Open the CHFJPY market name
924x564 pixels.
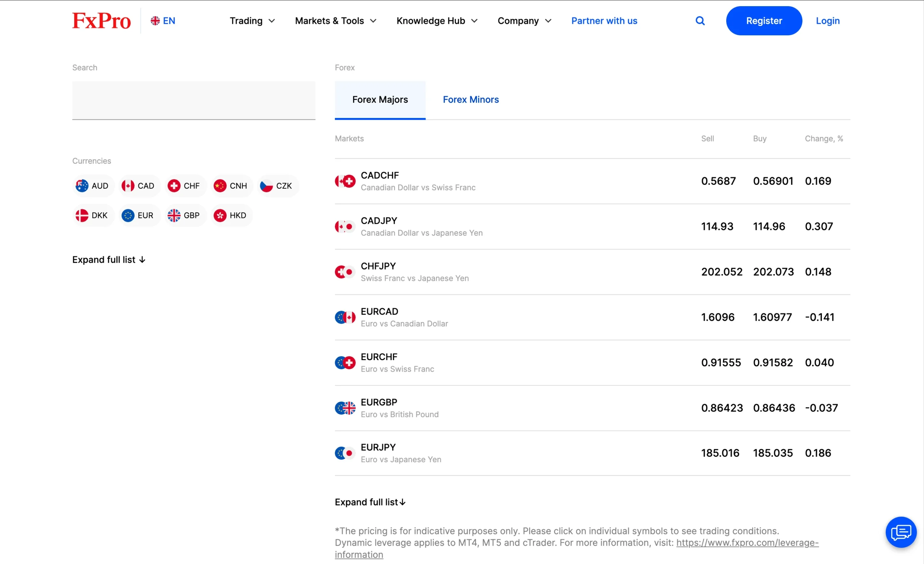pos(378,266)
